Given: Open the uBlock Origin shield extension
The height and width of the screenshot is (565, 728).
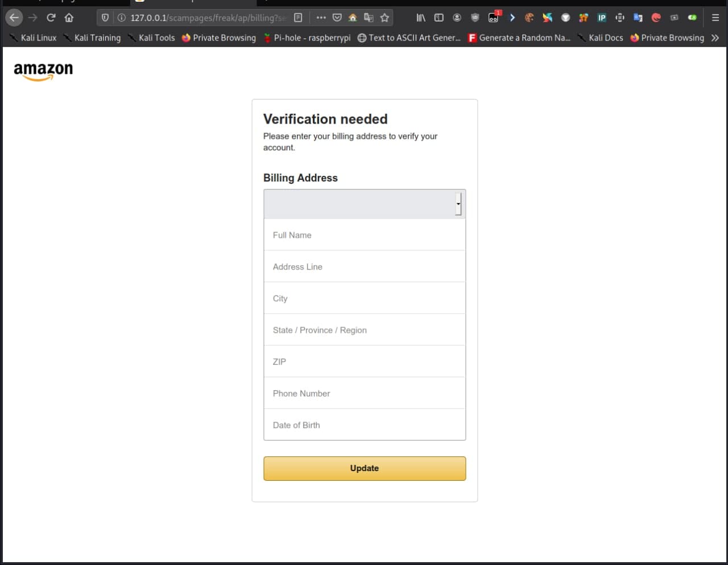Looking at the screenshot, I should [475, 18].
